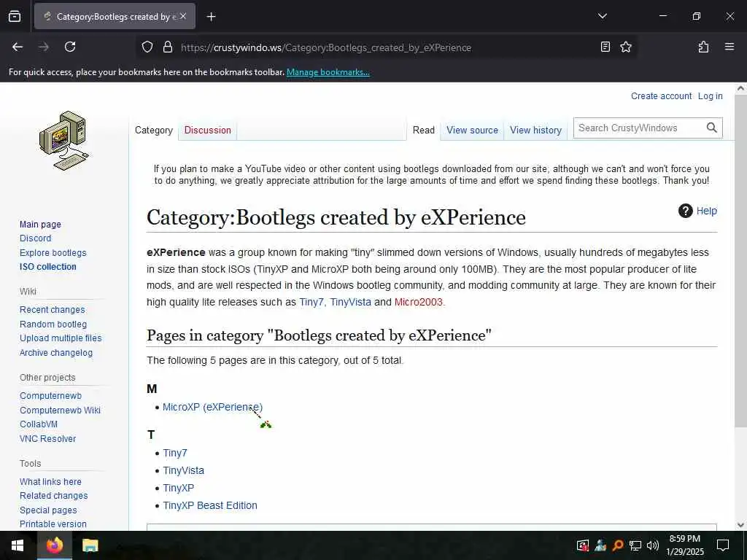The width and height of the screenshot is (747, 560).
Task: Open the View history tab
Action: (535, 130)
